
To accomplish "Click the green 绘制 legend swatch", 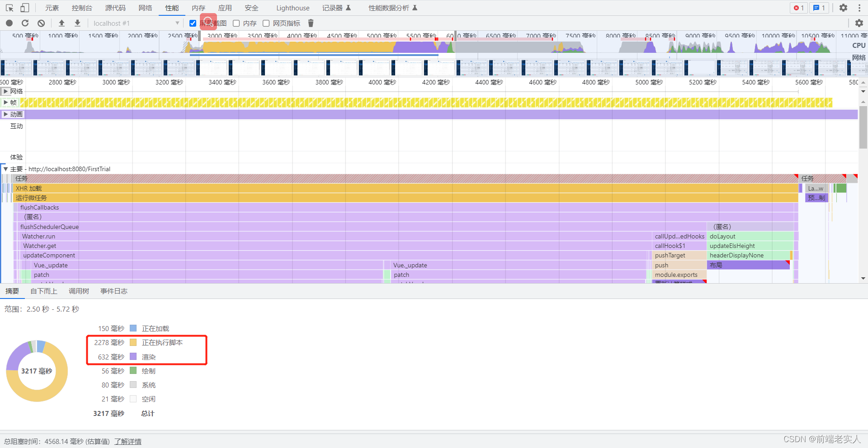I will (x=133, y=370).
